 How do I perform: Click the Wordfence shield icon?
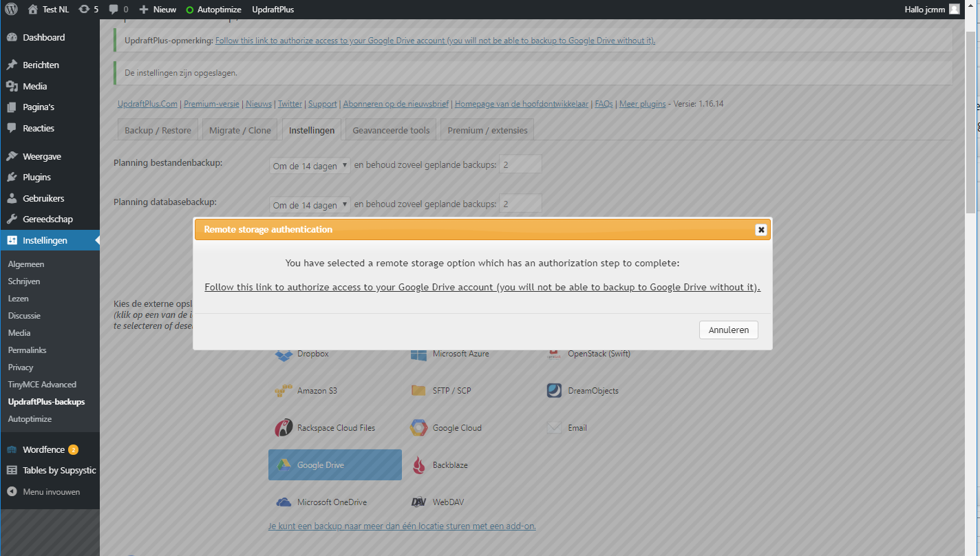tap(12, 450)
